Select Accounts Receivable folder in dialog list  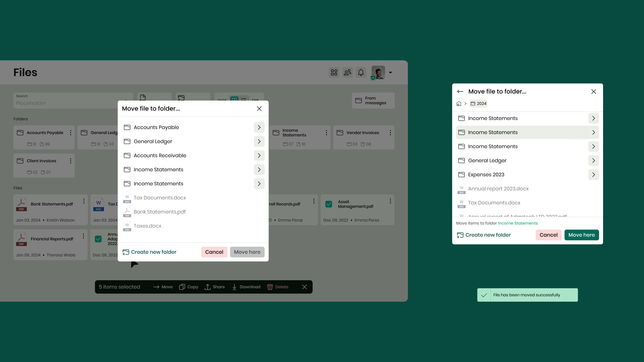pyautogui.click(x=160, y=155)
